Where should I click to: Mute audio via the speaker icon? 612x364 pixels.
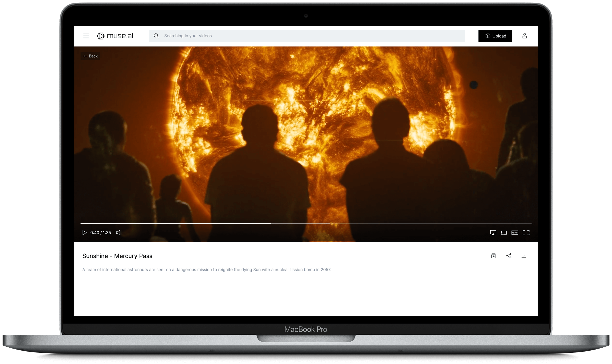tap(119, 233)
